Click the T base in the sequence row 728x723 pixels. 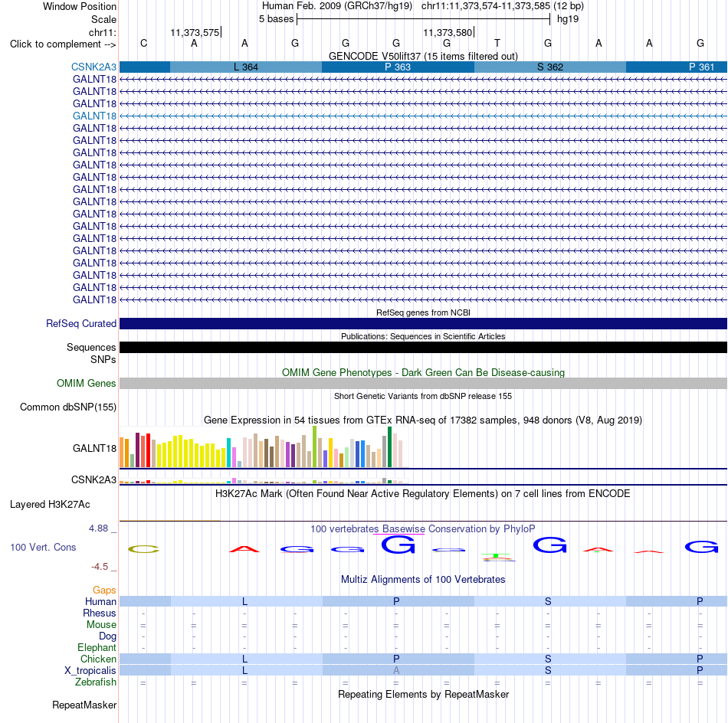pyautogui.click(x=497, y=43)
